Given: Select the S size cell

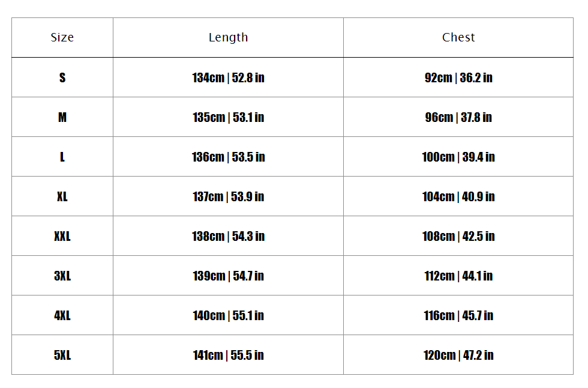Looking at the screenshot, I should pyautogui.click(x=62, y=77).
